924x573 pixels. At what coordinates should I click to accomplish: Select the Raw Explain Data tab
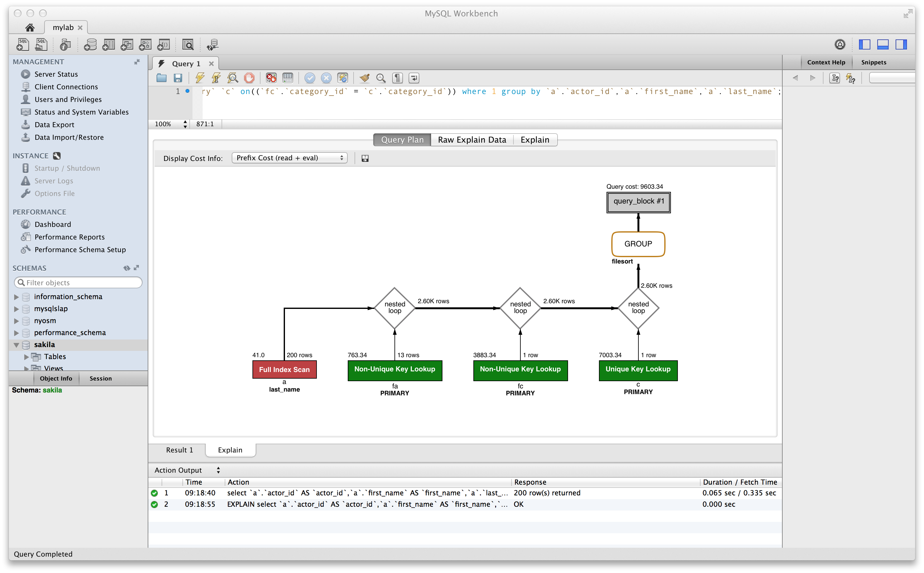471,139
